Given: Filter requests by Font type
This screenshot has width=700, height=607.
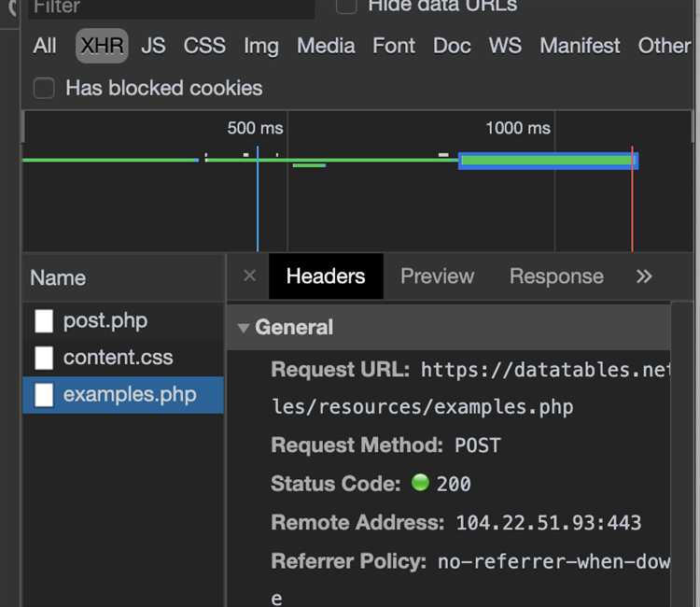Looking at the screenshot, I should point(394,46).
